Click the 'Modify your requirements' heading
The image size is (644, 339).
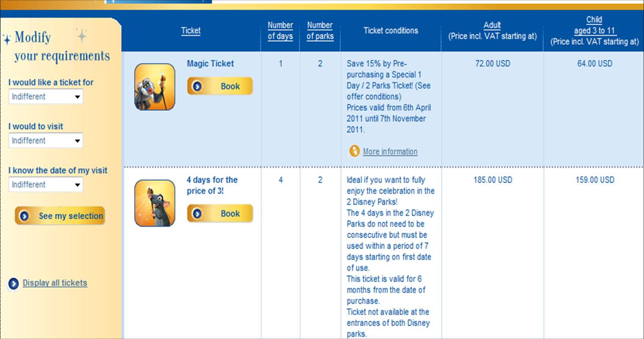tap(61, 46)
